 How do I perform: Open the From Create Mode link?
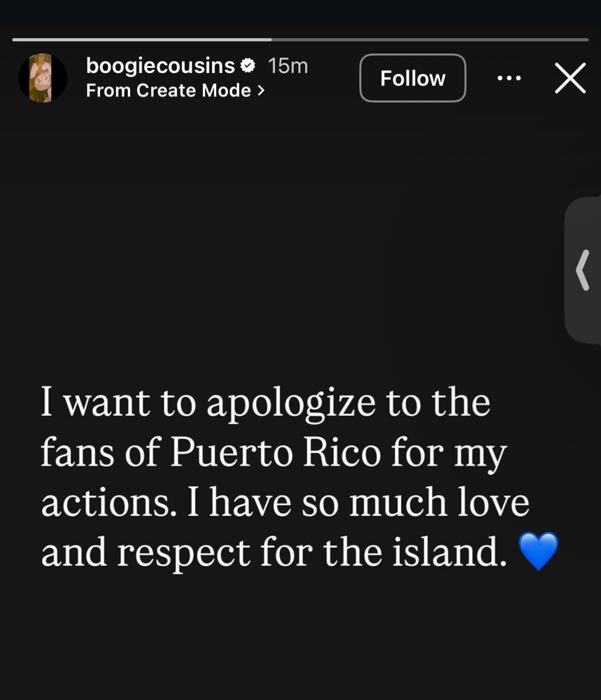tap(168, 91)
